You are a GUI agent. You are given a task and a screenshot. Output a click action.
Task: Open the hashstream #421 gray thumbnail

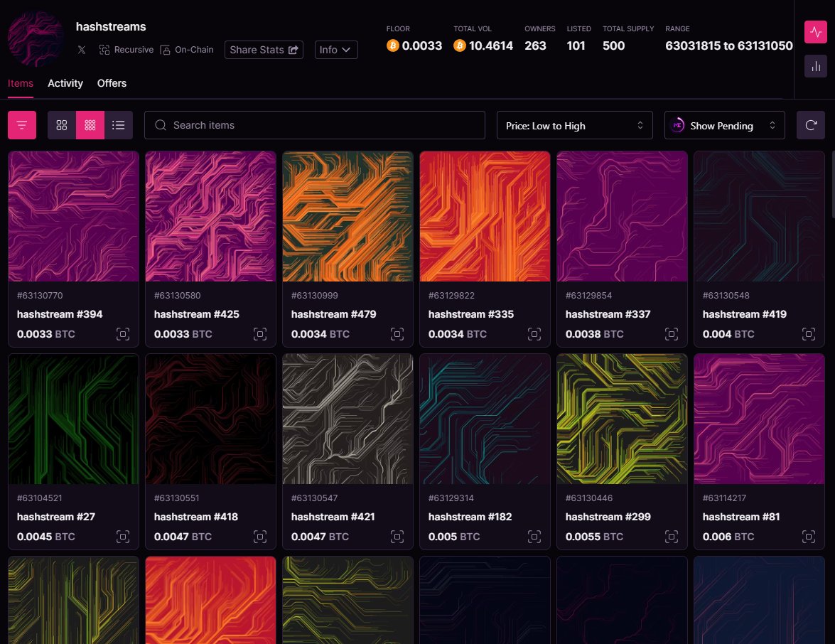[x=348, y=419]
